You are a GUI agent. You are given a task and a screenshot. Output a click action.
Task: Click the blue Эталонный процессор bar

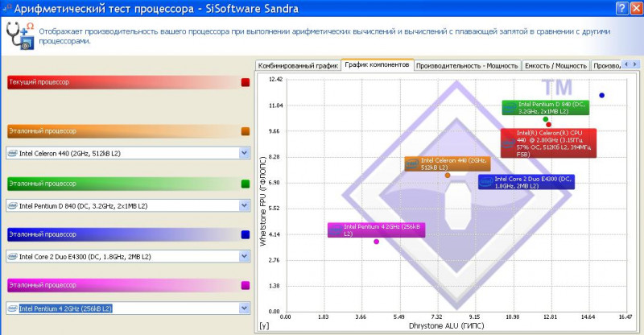coord(123,234)
